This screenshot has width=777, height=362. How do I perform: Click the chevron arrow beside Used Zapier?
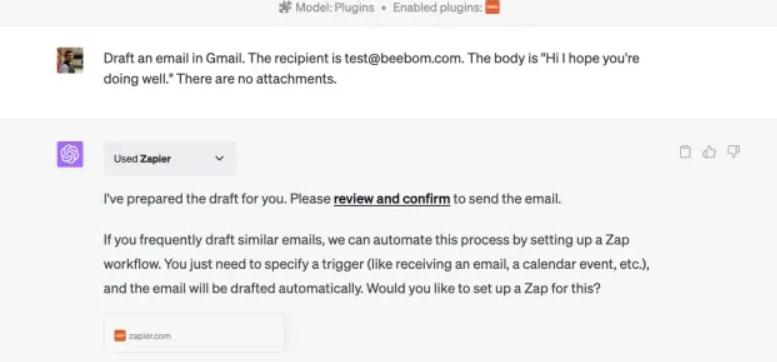(220, 158)
